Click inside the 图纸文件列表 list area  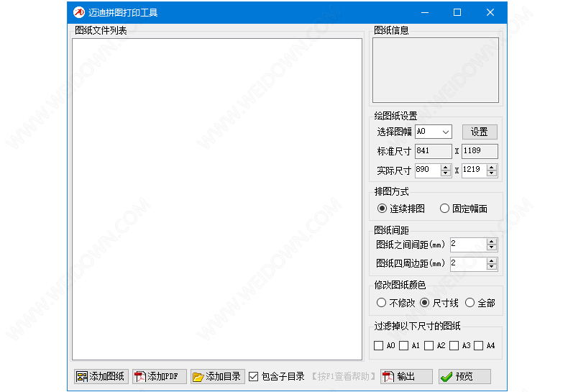tap(217, 199)
